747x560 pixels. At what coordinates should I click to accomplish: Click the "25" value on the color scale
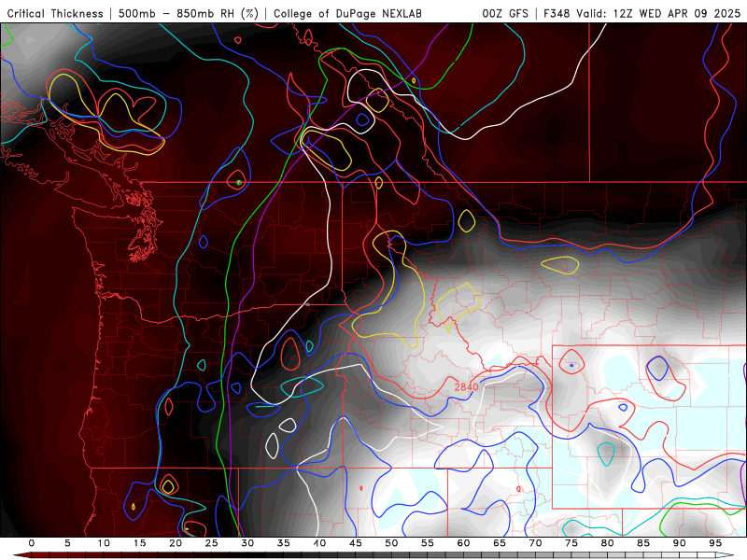click(212, 543)
